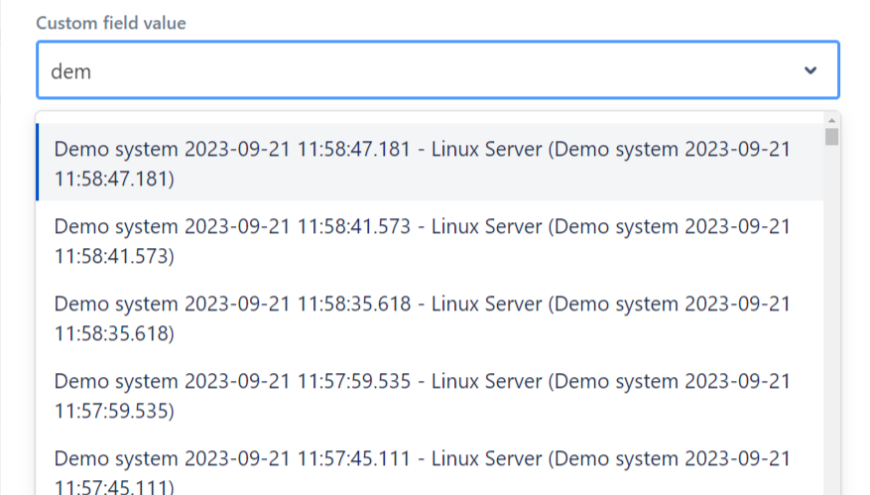Screen dimensions: 870x495
Task: Collapse suggestions using the field's arrow
Action: pyautogui.click(x=810, y=70)
